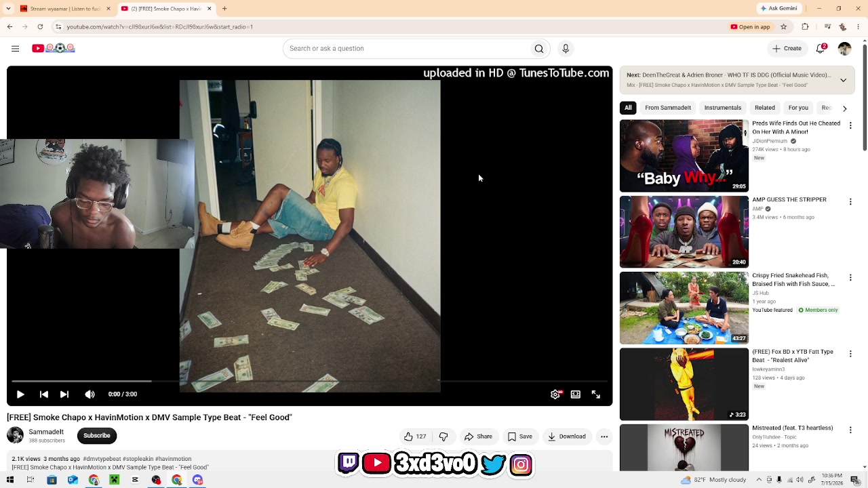
Task: Open Preds Wife Finds Out video thumbnail
Action: point(684,156)
